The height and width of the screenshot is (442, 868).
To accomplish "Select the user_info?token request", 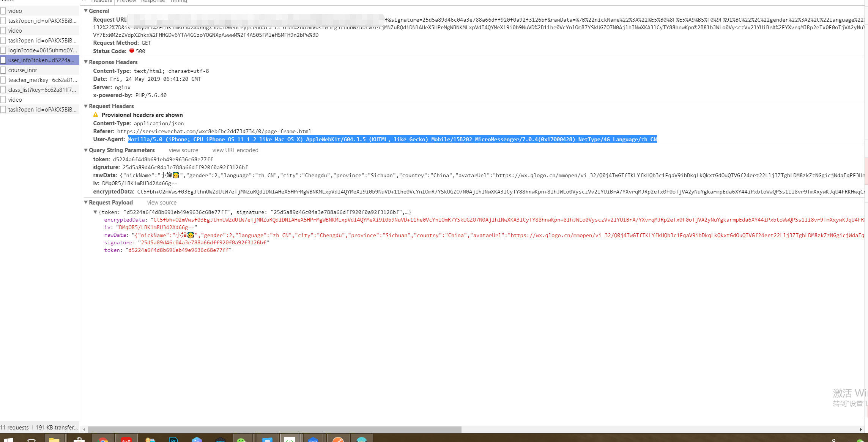I will pos(41,60).
